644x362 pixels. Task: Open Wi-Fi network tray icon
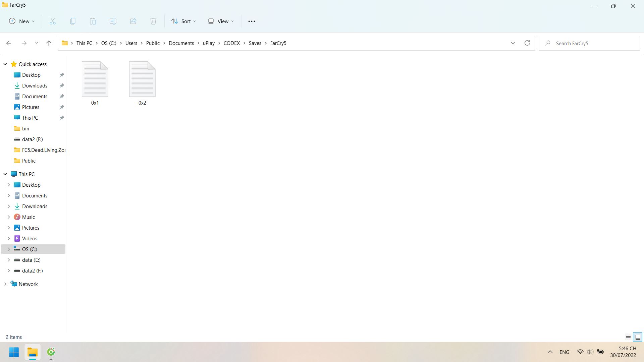point(580,352)
